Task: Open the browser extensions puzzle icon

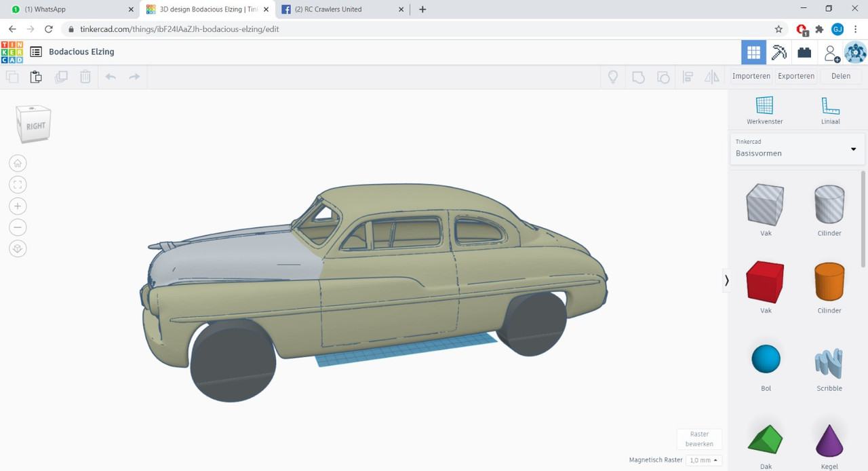Action: (819, 29)
